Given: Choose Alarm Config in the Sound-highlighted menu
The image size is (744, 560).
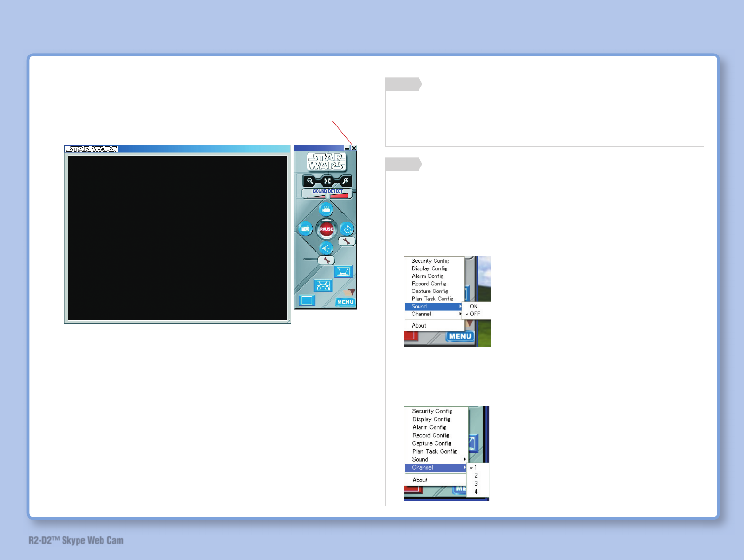Looking at the screenshot, I should click(427, 276).
